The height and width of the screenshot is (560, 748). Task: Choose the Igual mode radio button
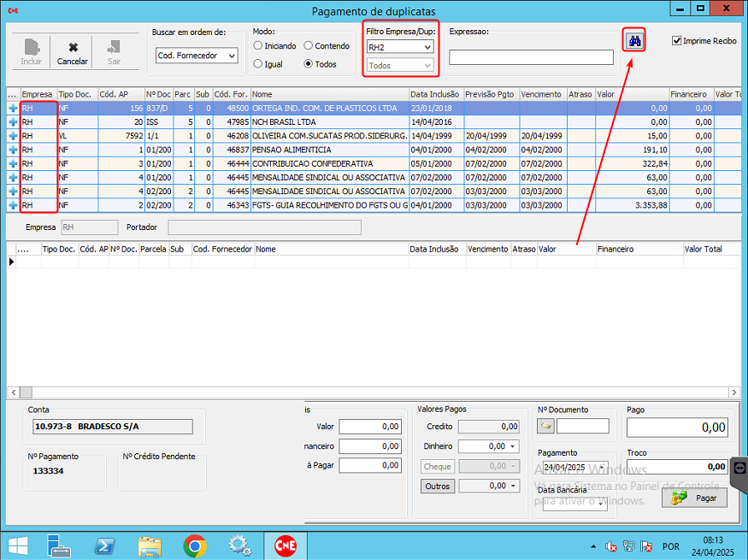(x=258, y=64)
